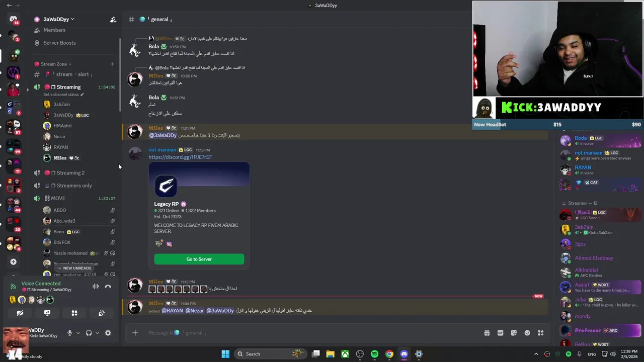644x362 pixels.
Task: Open the Streamers only voice channel
Action: tap(74, 186)
